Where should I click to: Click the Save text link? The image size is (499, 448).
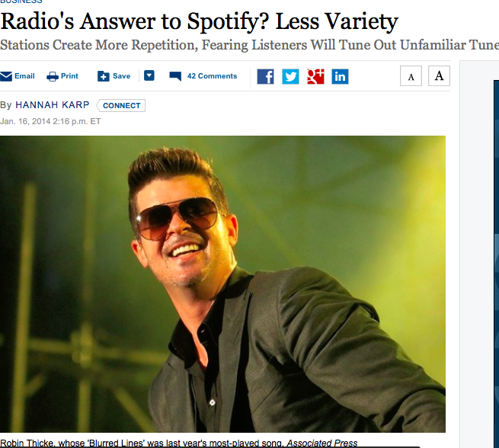pos(122,76)
